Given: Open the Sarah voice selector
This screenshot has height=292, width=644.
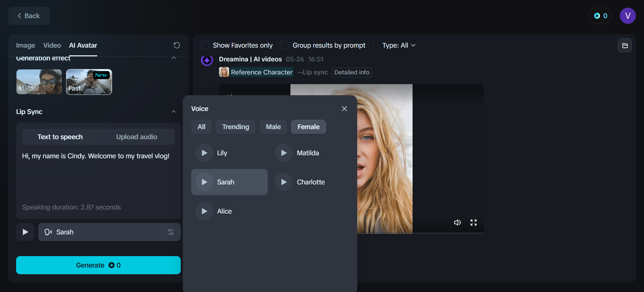Looking at the screenshot, I should [x=109, y=232].
